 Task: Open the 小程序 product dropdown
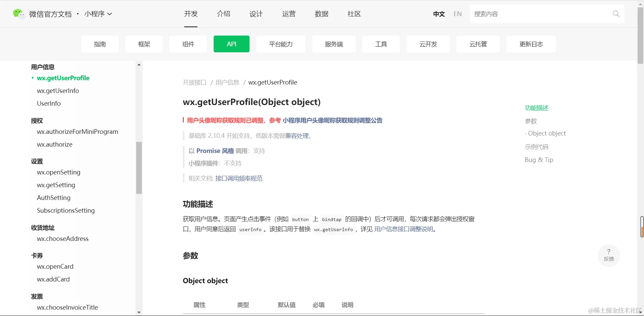click(x=98, y=14)
